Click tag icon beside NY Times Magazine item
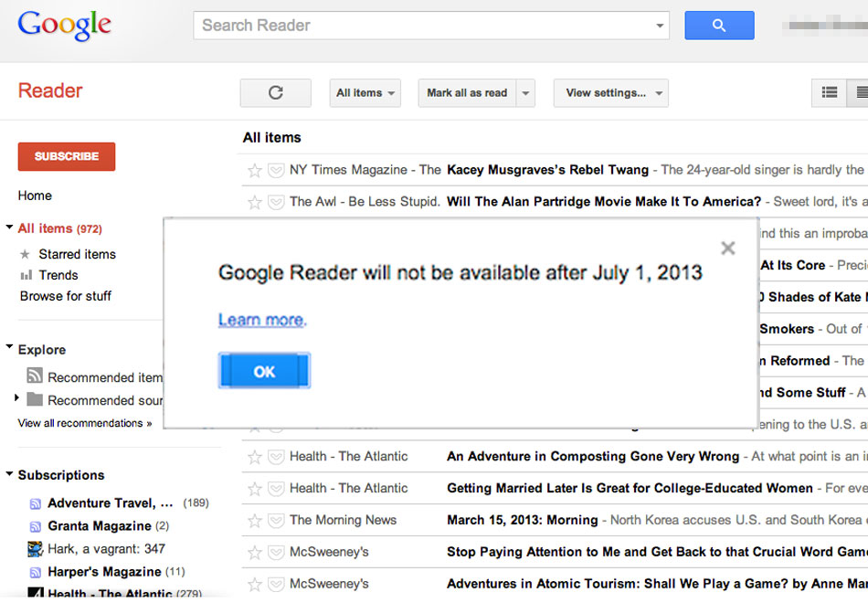Viewport: 868px width, 603px height. coord(276,170)
